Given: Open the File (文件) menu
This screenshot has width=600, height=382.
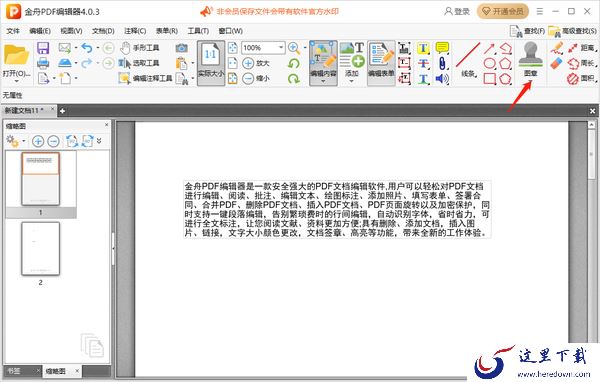Looking at the screenshot, I should coord(13,31).
